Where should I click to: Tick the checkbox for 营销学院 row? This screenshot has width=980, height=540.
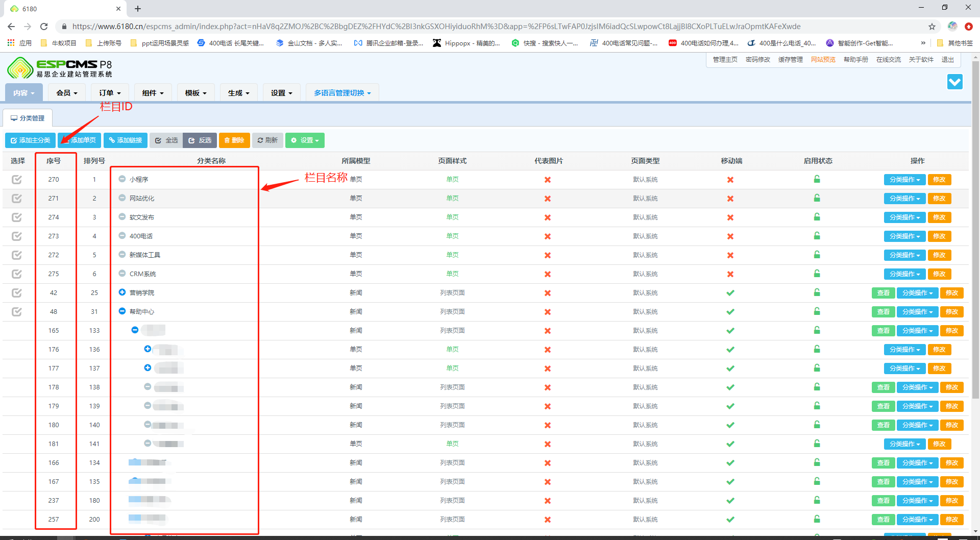point(17,293)
